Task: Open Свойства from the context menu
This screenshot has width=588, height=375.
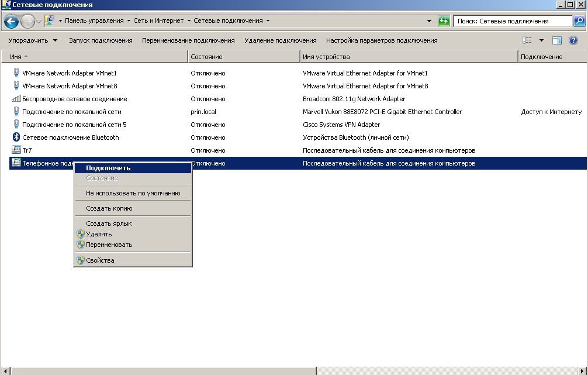Action: (133, 260)
